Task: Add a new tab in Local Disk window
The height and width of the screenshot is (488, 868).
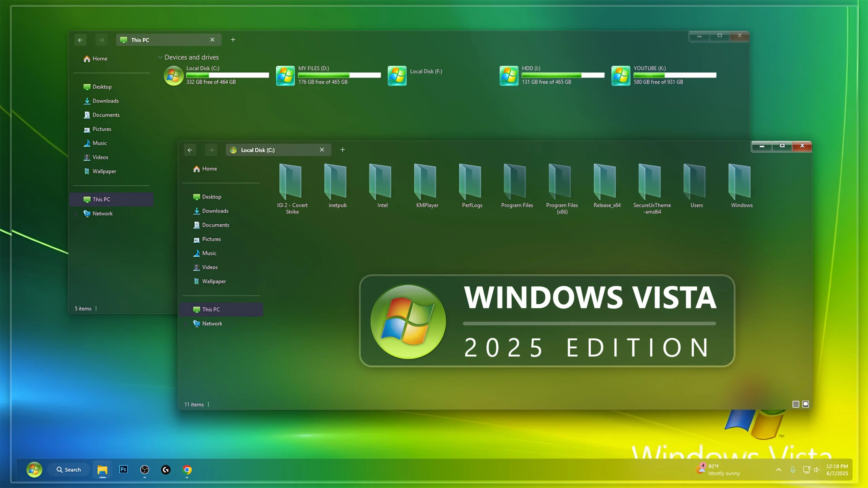Action: coord(342,150)
